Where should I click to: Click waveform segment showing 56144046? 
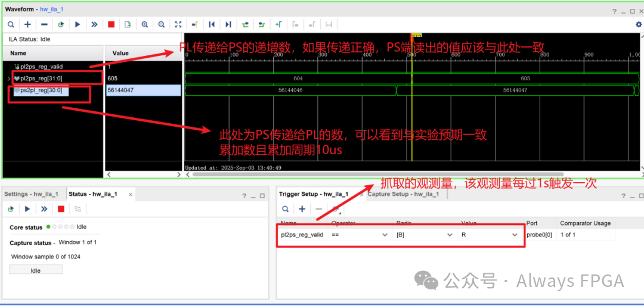point(291,90)
